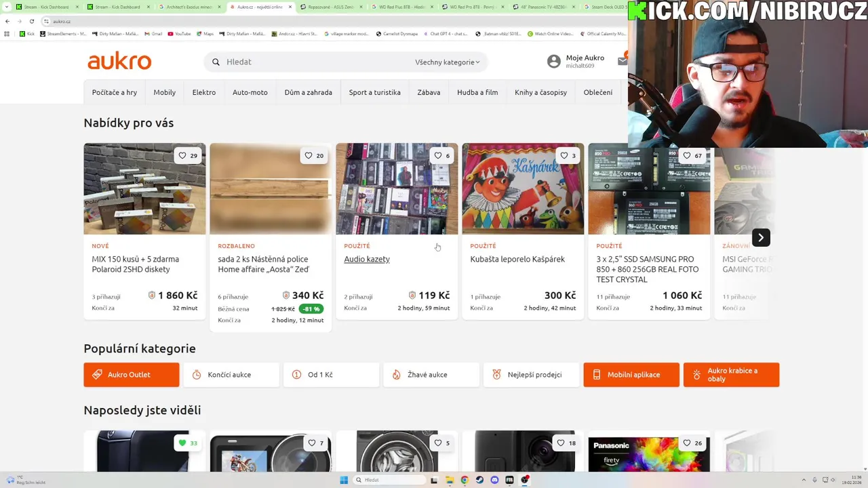Open Windows Start menu

[x=344, y=480]
